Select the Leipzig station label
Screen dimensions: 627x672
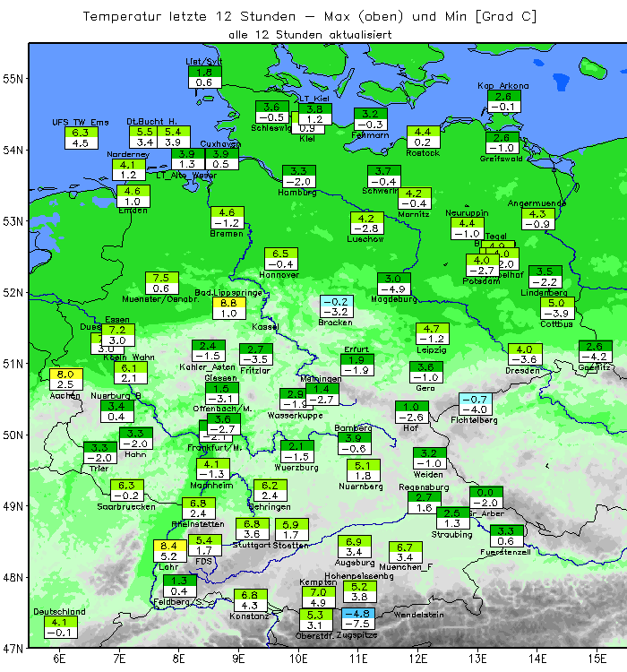pyautogui.click(x=432, y=349)
